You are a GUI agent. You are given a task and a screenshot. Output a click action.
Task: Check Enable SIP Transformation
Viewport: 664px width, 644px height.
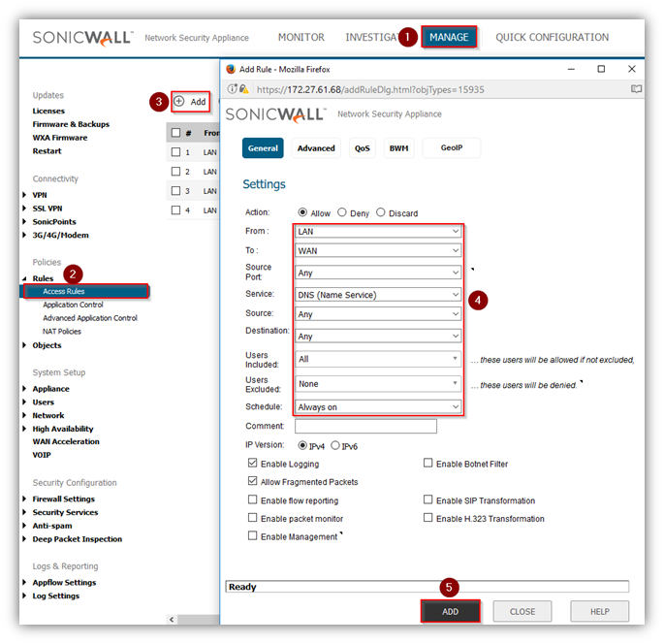point(428,499)
